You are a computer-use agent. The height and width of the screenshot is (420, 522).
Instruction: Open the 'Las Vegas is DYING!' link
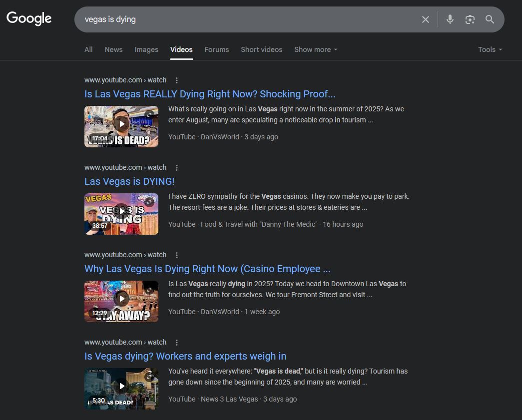tap(129, 181)
